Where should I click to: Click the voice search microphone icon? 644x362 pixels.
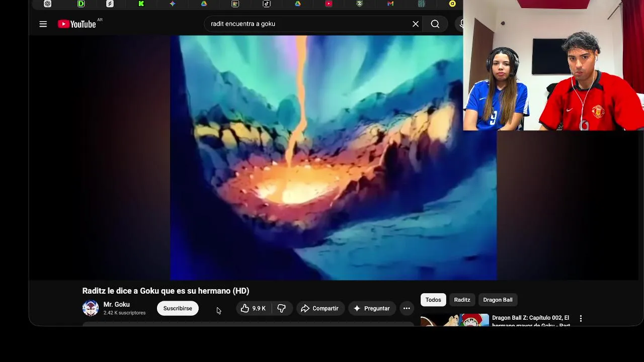460,24
